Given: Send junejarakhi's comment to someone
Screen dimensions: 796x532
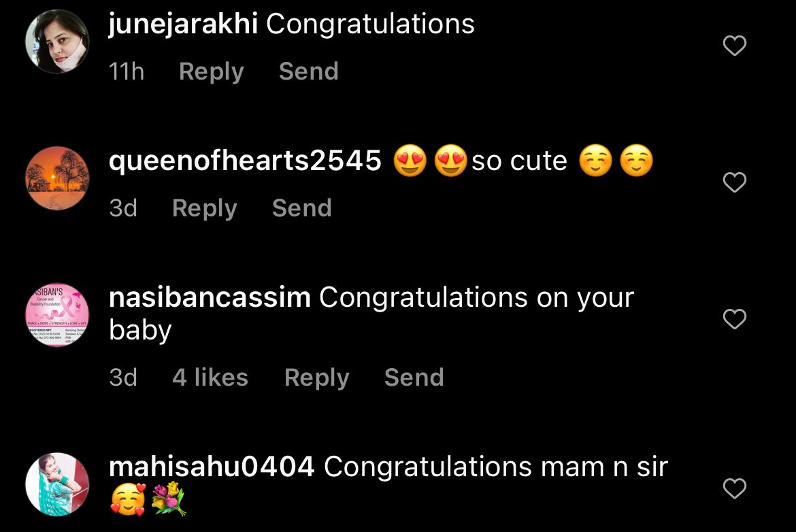Looking at the screenshot, I should point(308,71).
